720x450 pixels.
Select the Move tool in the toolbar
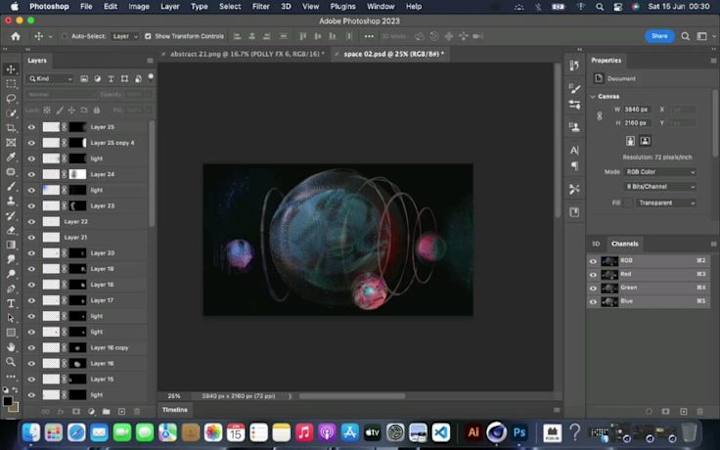click(11, 69)
